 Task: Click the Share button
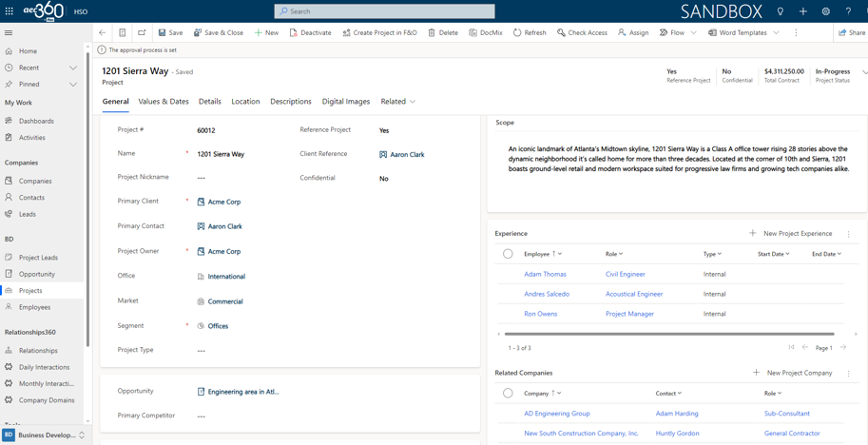pyautogui.click(x=852, y=32)
